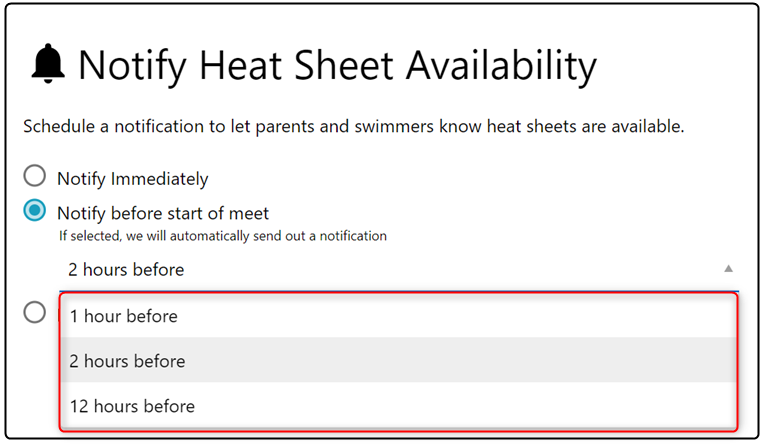Screen dimensions: 763x446
Task: Click the bell notification icon
Action: [47, 66]
